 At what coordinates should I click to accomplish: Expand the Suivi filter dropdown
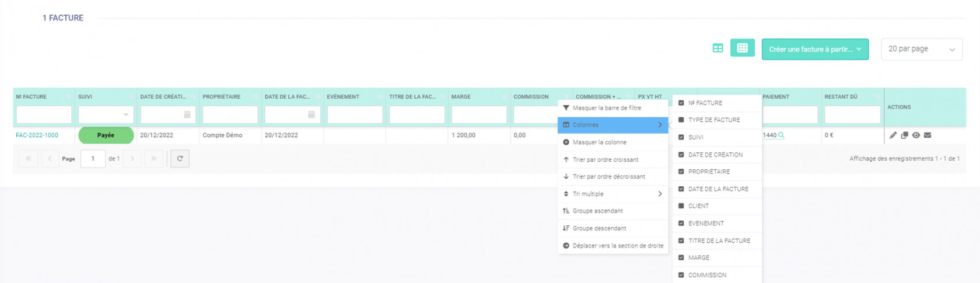[x=125, y=115]
